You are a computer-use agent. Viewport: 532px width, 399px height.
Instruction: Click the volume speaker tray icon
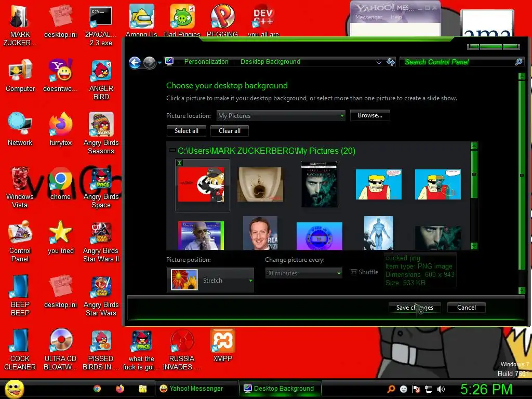tap(441, 389)
